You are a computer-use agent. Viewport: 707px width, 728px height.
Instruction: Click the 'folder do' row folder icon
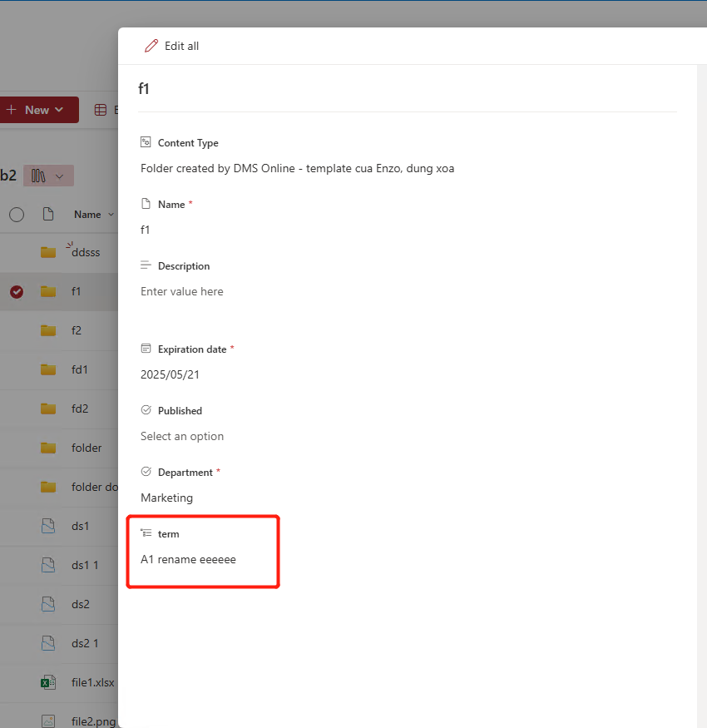[47, 487]
